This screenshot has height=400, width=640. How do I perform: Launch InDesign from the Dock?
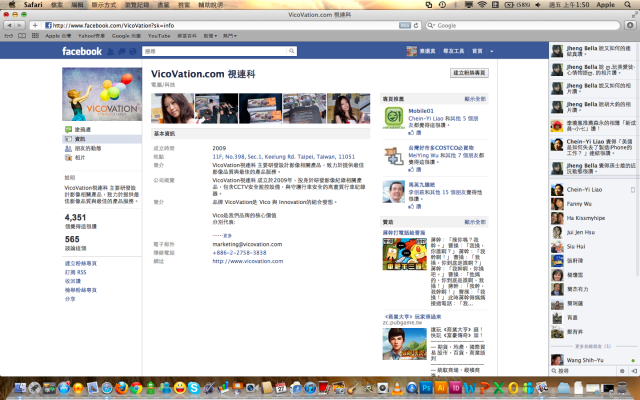(455, 388)
